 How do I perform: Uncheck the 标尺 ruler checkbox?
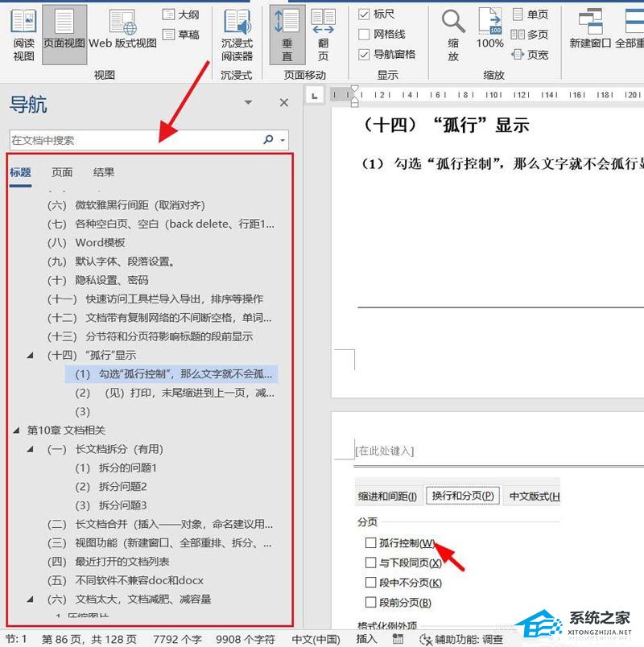pyautogui.click(x=364, y=14)
